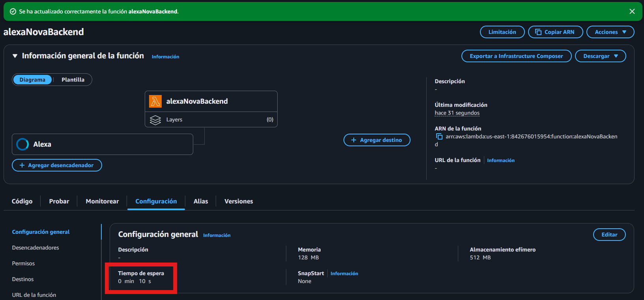Click the Agregar destino button
Image resolution: width=644 pixels, height=300 pixels.
coord(377,140)
